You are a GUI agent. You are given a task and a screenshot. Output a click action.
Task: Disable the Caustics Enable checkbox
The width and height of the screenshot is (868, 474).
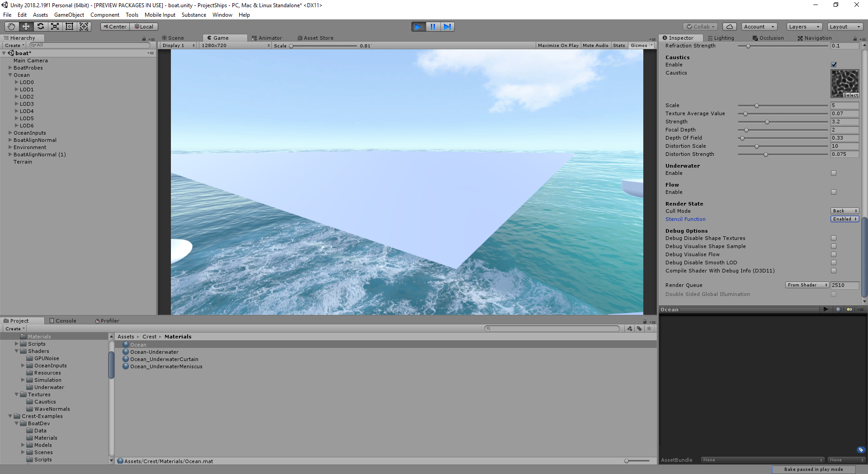(x=834, y=65)
